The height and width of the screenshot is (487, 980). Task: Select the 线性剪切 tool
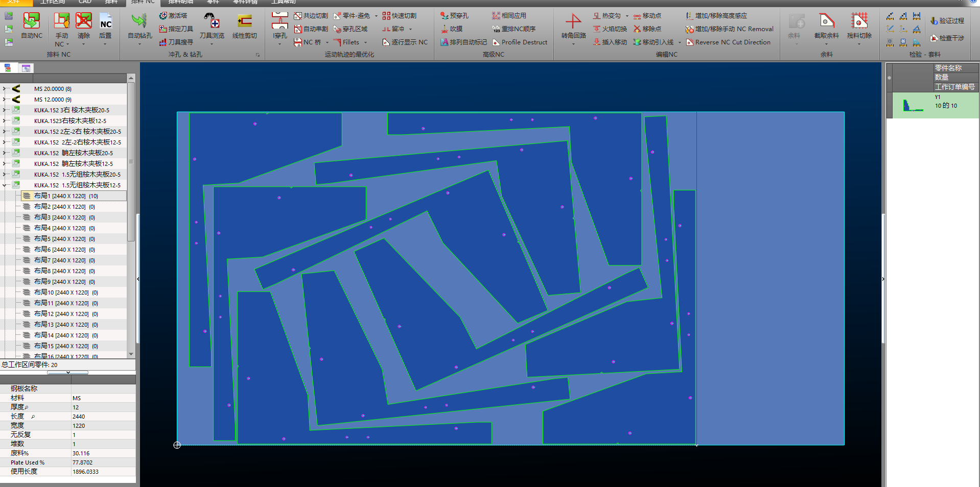(245, 26)
